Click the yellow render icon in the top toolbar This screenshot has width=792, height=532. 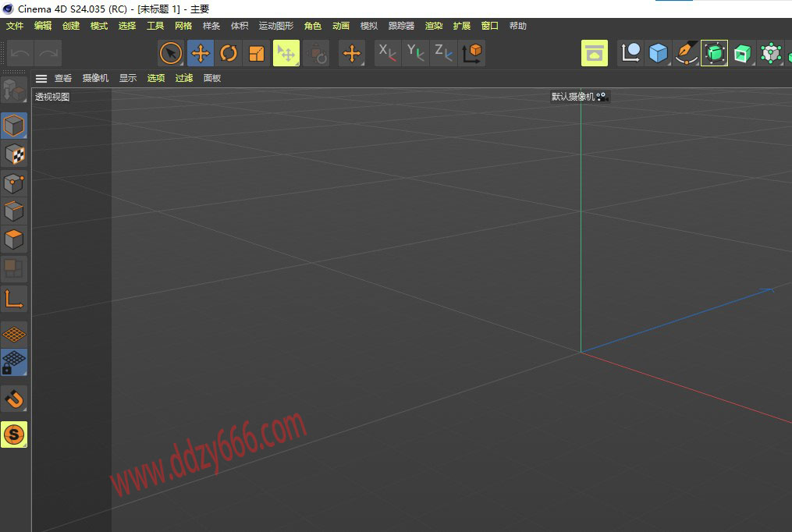coord(595,53)
